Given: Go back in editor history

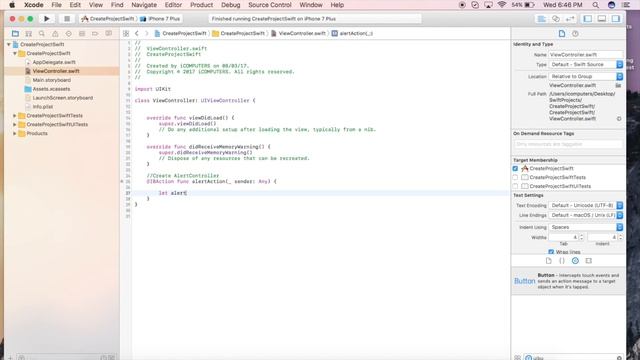Looking at the screenshot, I should click(x=137, y=33).
